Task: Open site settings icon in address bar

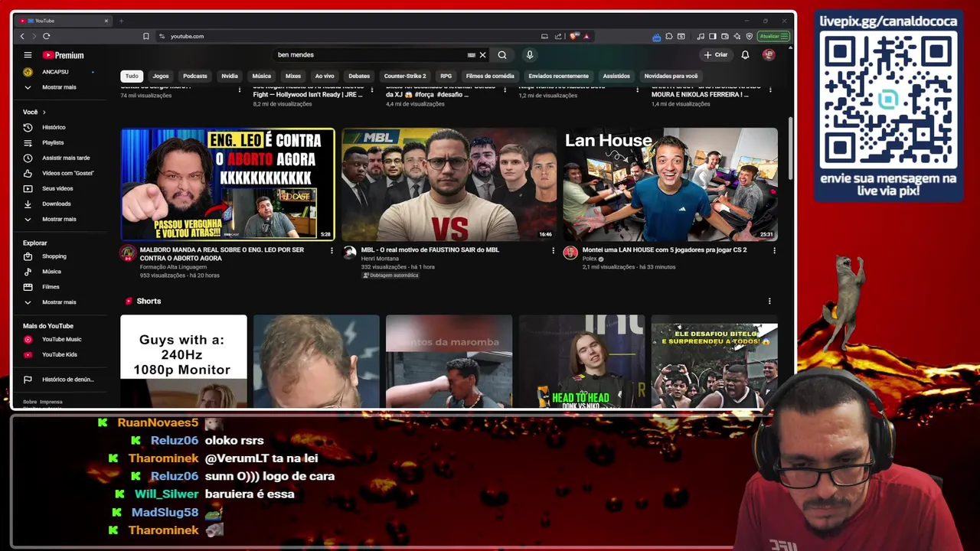Action: (x=162, y=36)
